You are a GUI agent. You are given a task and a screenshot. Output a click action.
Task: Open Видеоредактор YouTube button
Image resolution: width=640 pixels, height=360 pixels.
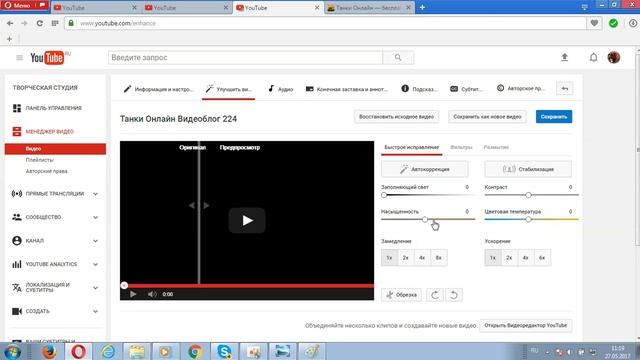(x=526, y=325)
